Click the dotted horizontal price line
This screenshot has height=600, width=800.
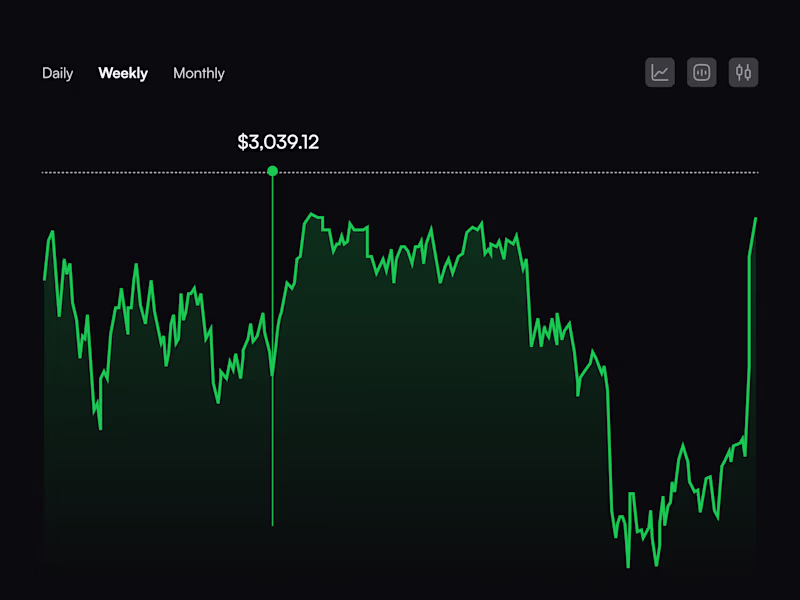pyautogui.click(x=400, y=172)
